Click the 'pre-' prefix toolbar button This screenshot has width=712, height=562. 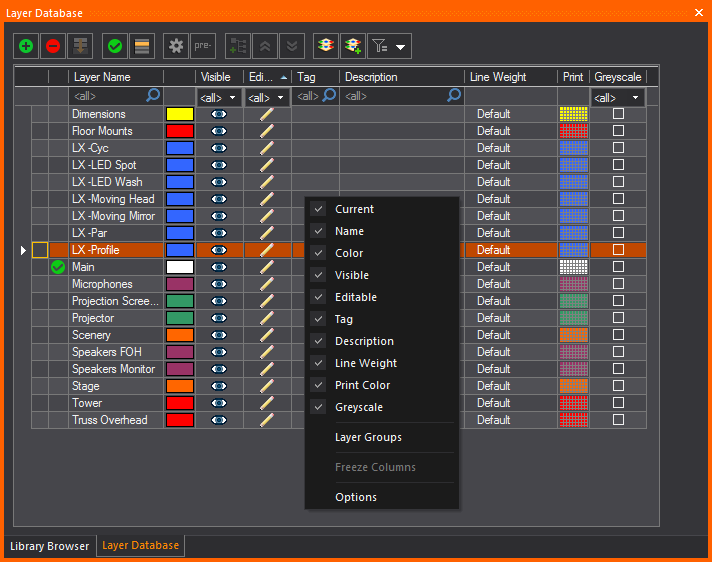click(x=203, y=46)
